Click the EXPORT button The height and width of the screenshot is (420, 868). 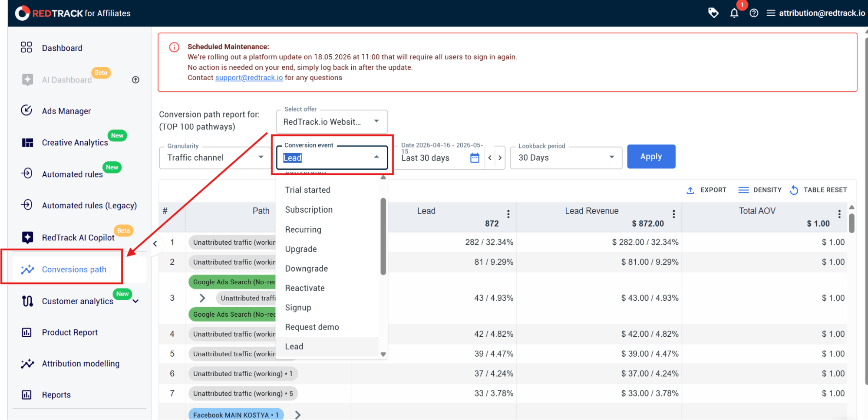click(706, 190)
